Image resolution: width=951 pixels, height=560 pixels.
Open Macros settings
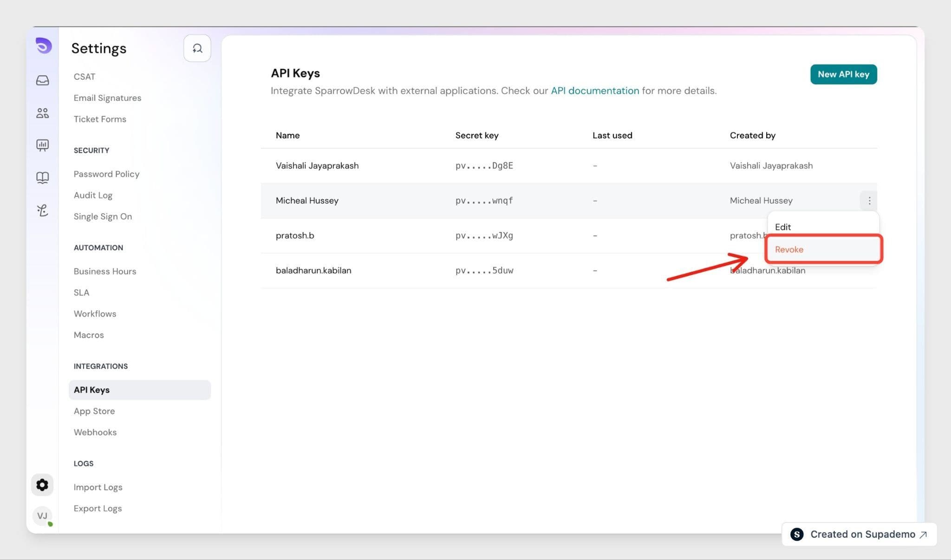point(89,335)
